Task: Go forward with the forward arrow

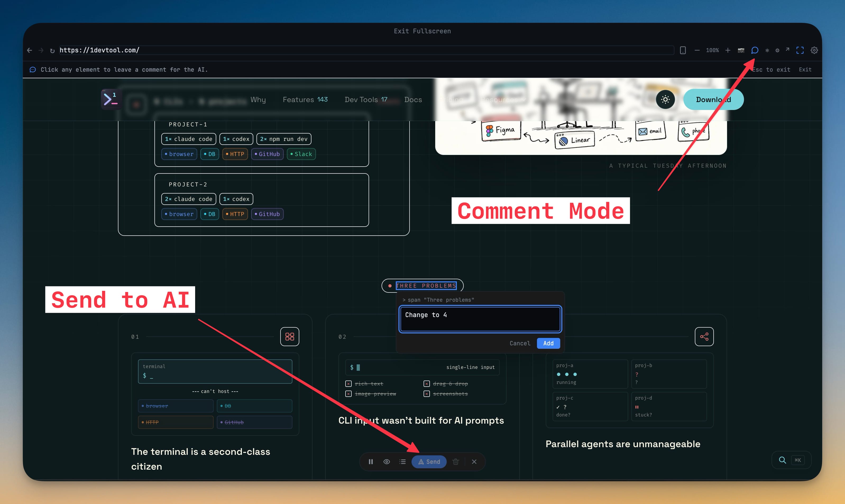Action: pos(41,50)
